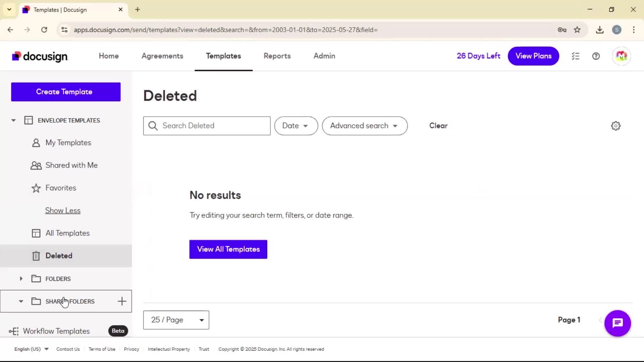Open Terms of Use footer link
Screen dimensions: 644x362
[x=102, y=349]
